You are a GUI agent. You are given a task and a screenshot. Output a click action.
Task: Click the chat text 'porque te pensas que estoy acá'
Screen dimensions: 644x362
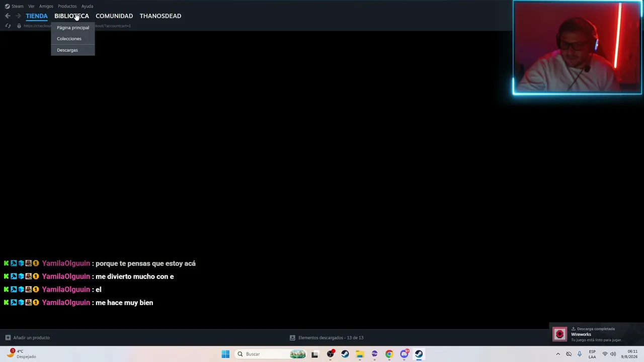(x=145, y=263)
